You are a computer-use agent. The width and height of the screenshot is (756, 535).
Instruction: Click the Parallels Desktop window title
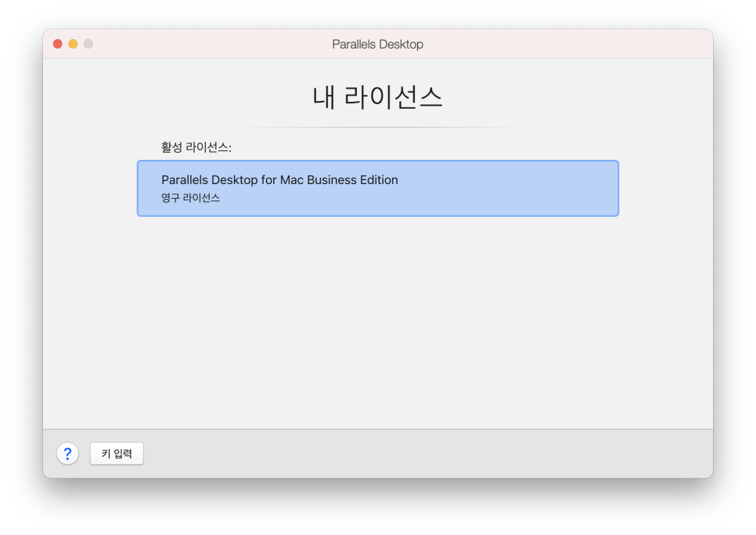coord(377,45)
